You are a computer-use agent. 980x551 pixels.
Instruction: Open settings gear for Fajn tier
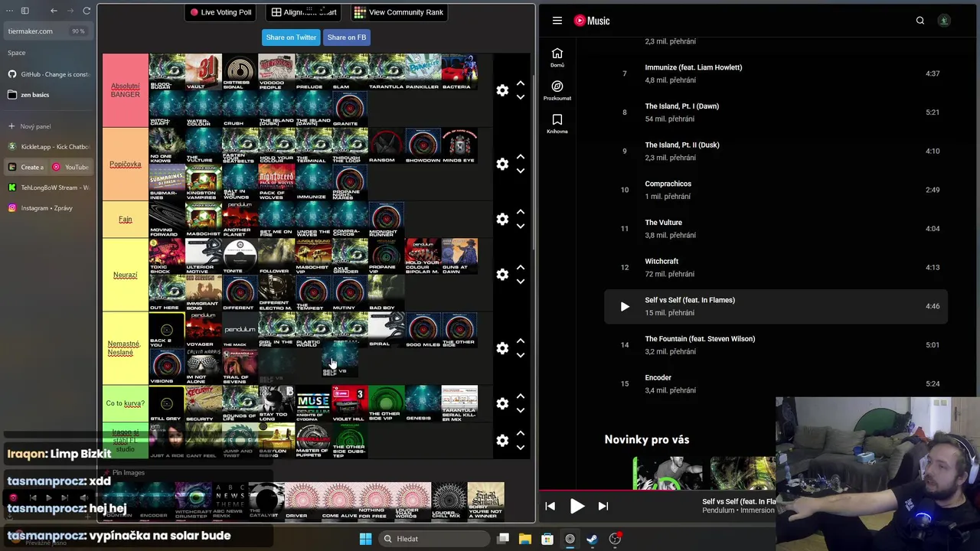click(502, 219)
